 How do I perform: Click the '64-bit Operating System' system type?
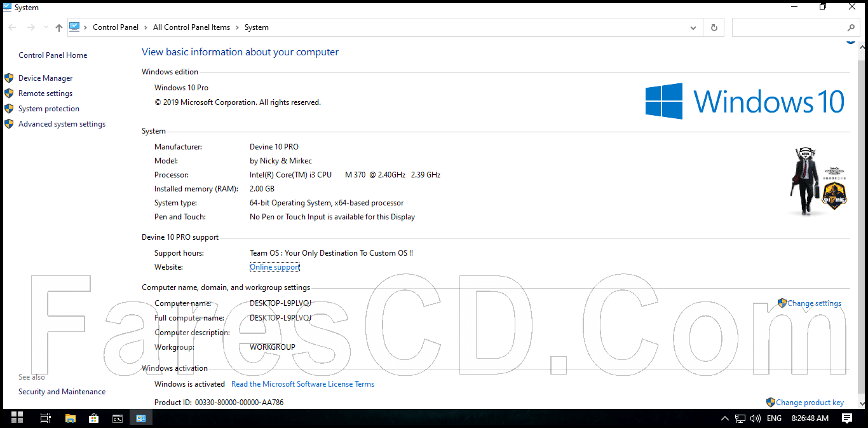tap(327, 203)
